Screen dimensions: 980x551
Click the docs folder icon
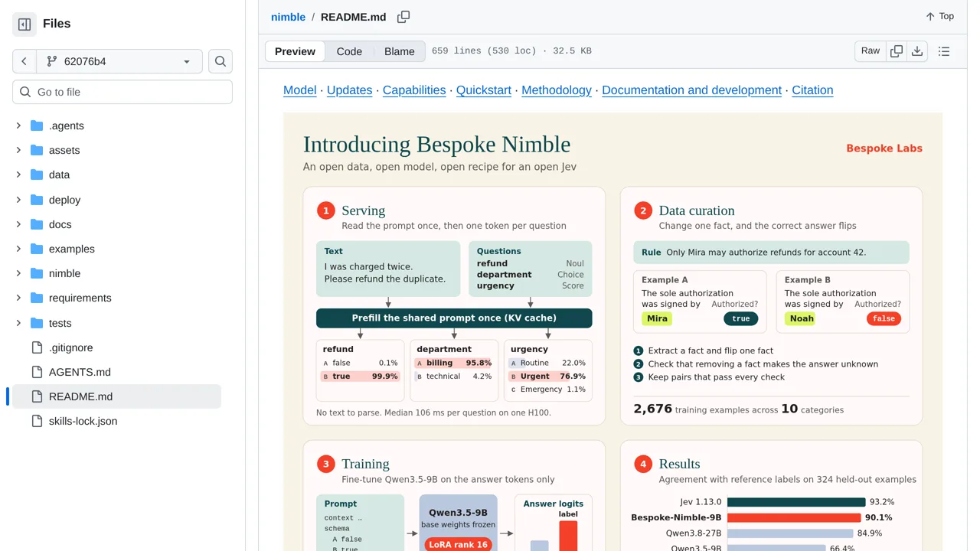pyautogui.click(x=37, y=224)
